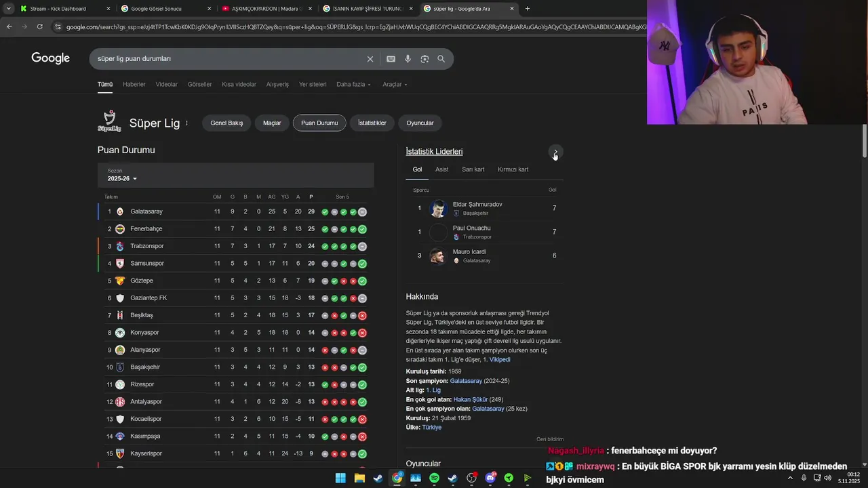Click the Galatasaray club crest in table
This screenshot has width=868, height=488.
coord(120,211)
